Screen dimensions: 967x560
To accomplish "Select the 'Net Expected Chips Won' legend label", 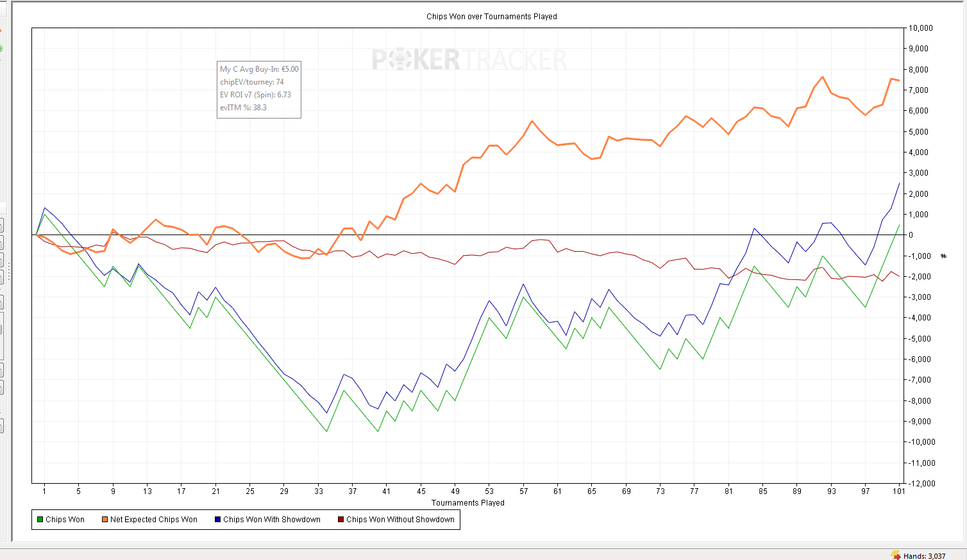I will [x=154, y=520].
